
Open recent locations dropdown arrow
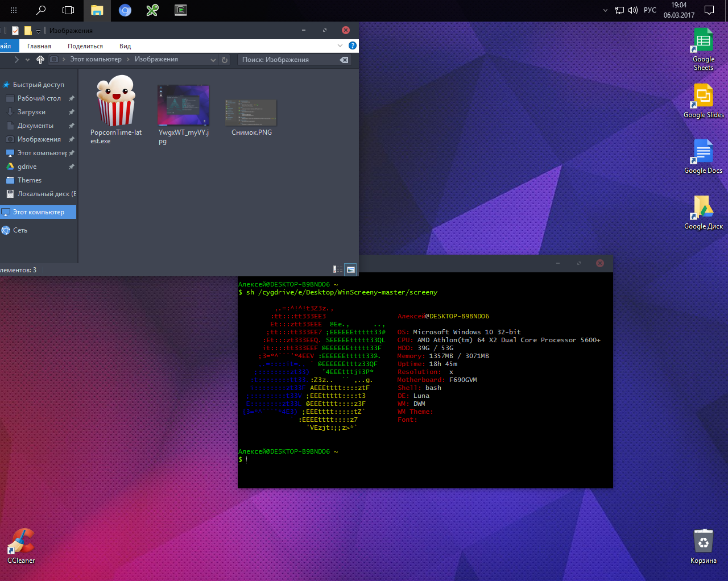[27, 60]
